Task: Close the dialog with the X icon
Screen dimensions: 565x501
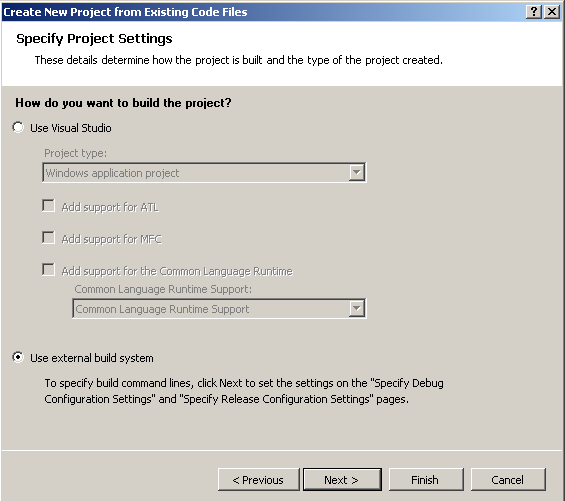Action: [x=552, y=12]
